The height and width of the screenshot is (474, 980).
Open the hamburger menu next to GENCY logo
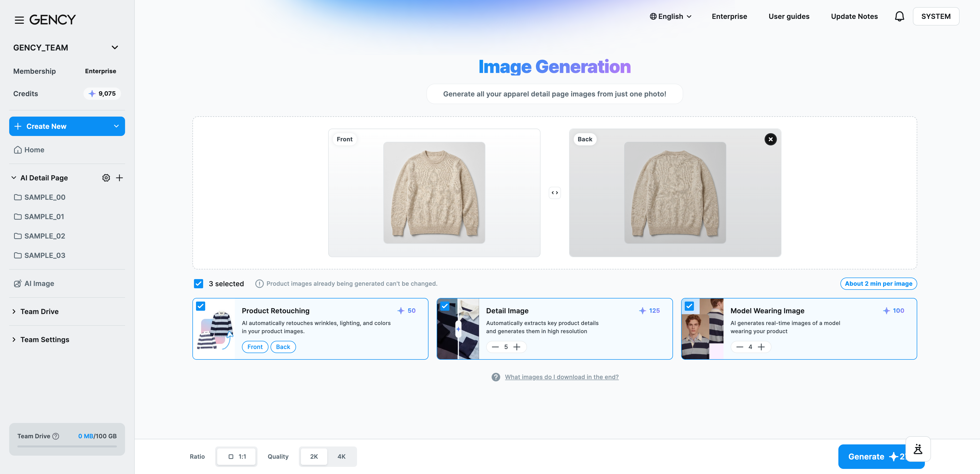point(19,20)
